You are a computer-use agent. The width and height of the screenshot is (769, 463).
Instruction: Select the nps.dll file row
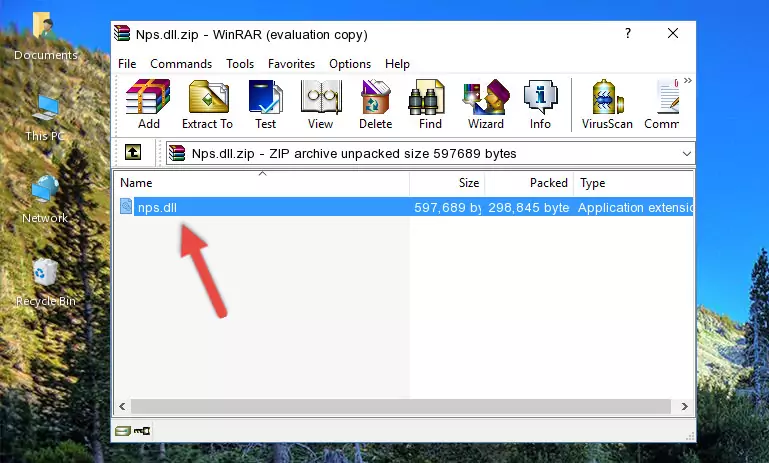404,207
